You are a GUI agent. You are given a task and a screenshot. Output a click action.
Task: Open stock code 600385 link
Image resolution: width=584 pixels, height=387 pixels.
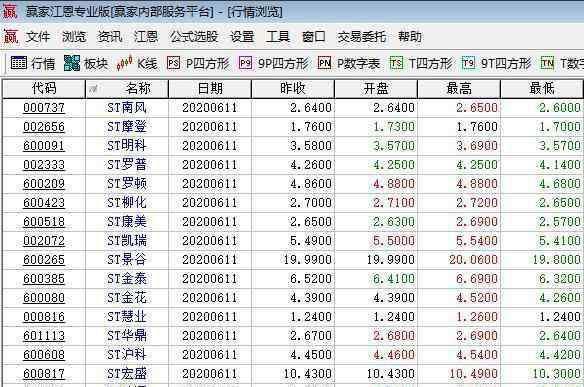coord(44,279)
